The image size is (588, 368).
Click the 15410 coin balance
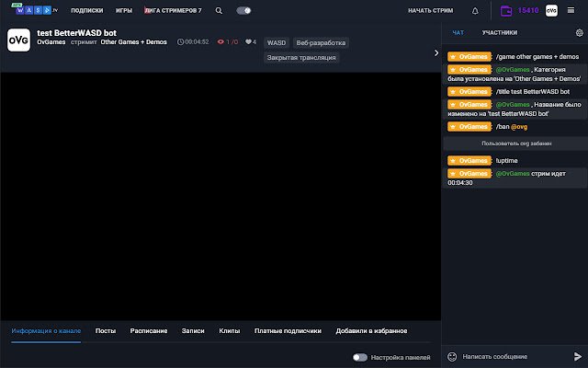(x=528, y=10)
